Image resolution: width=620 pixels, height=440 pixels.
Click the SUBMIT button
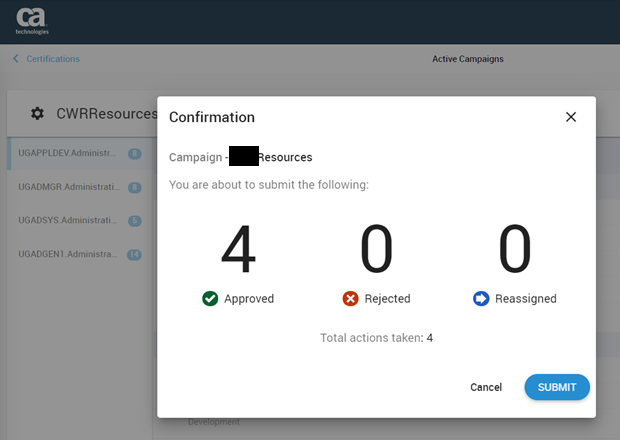click(556, 387)
